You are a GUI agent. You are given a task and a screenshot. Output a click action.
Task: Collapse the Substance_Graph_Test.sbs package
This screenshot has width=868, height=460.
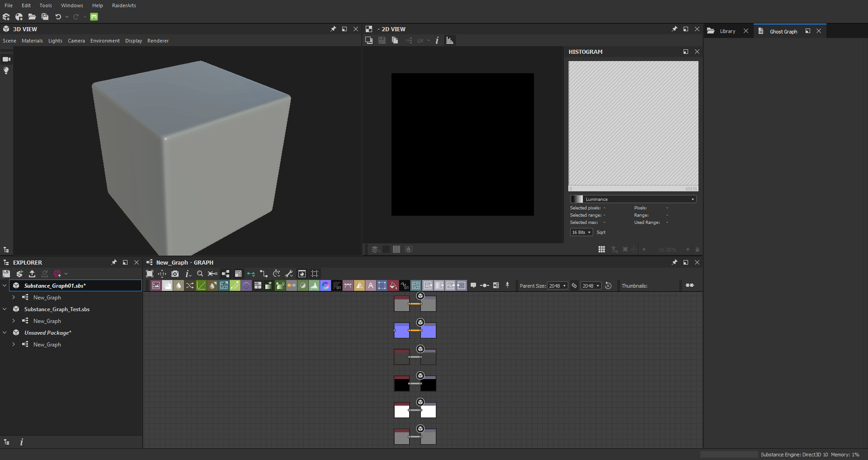click(5, 309)
